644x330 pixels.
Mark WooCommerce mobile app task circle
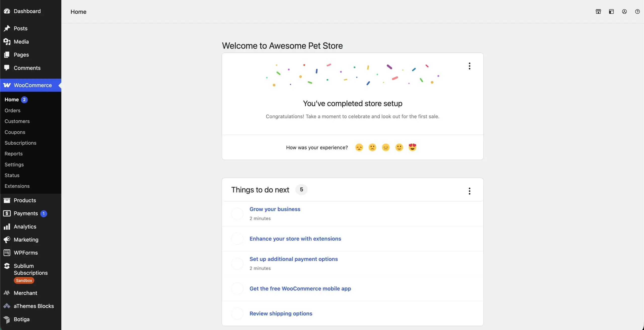coord(237,288)
